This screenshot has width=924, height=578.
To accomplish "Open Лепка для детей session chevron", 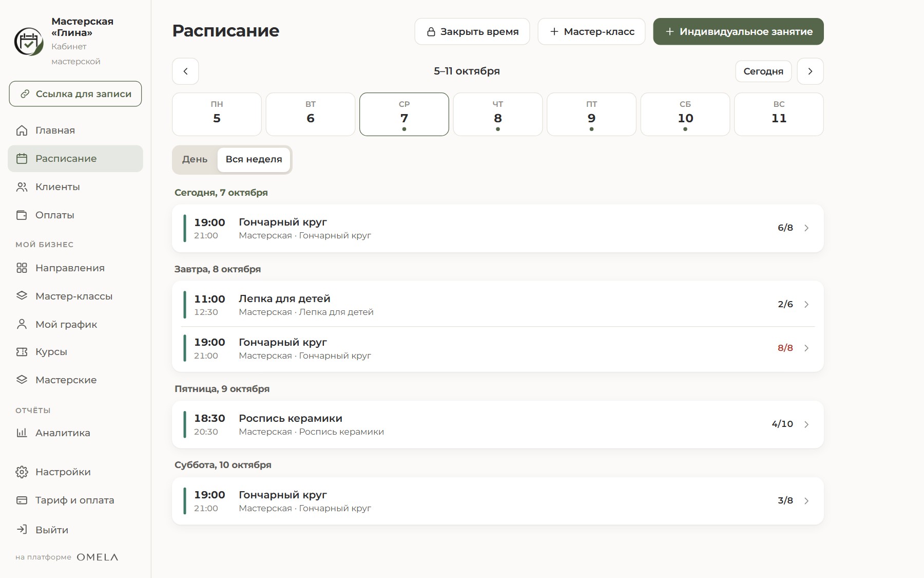I will click(x=806, y=305).
